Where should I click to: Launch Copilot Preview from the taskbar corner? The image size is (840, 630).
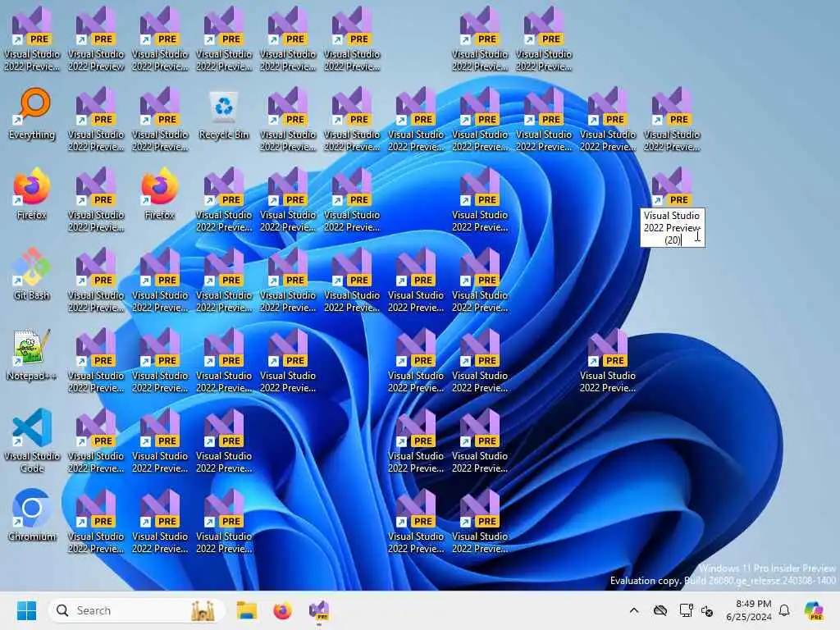pyautogui.click(x=814, y=610)
